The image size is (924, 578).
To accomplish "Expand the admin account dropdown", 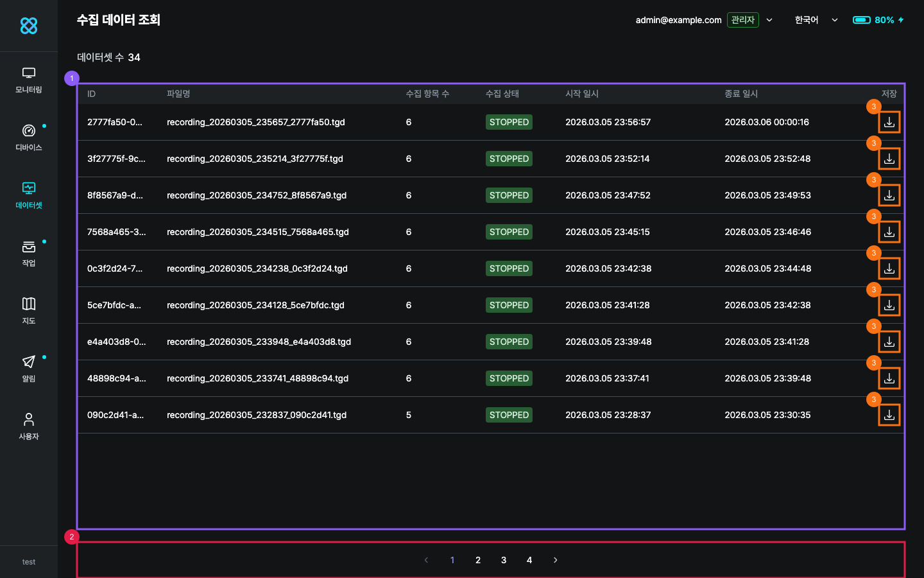I will click(x=769, y=20).
